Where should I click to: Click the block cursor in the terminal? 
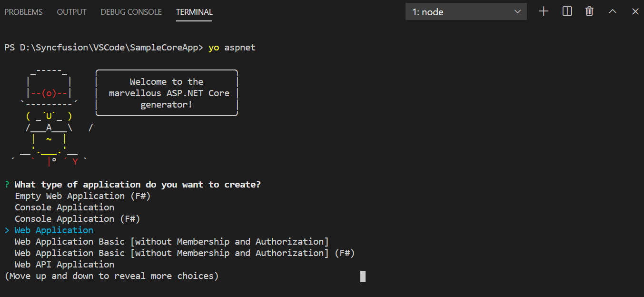pyautogui.click(x=362, y=276)
